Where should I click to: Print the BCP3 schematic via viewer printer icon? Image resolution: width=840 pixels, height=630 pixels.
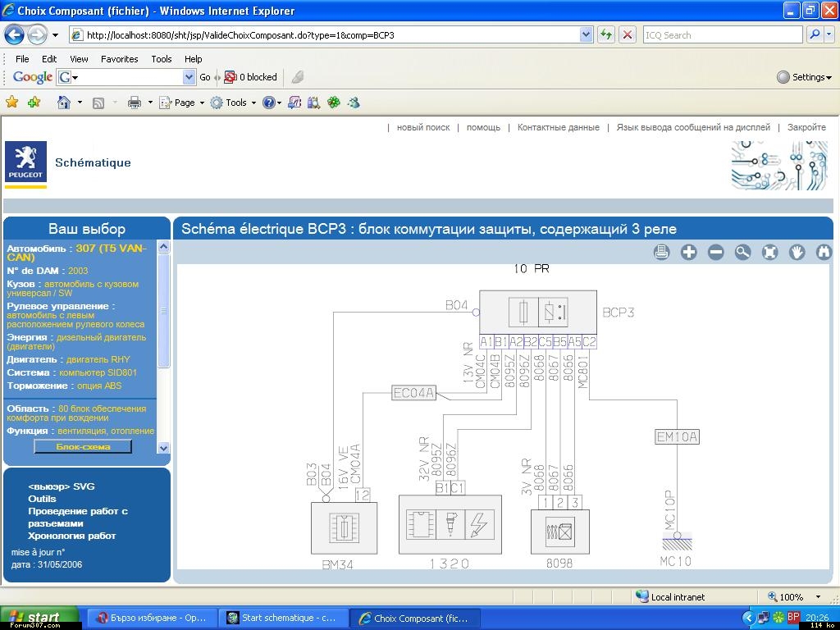[662, 252]
